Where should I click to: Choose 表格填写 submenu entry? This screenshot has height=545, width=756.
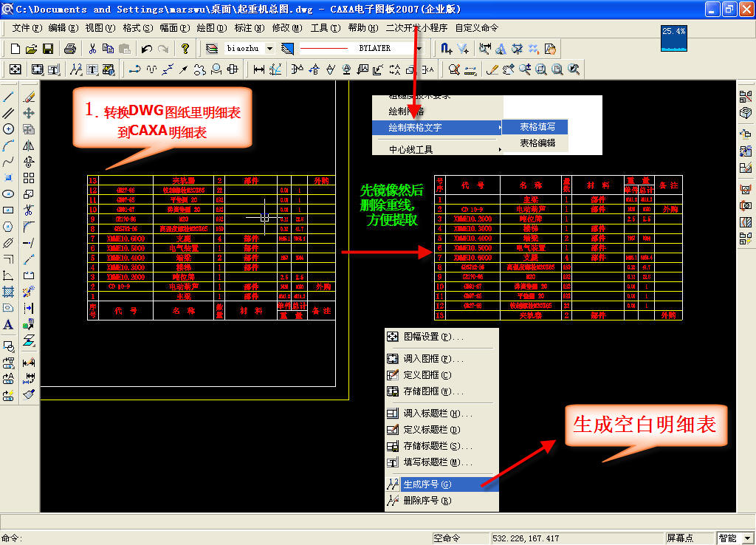535,127
